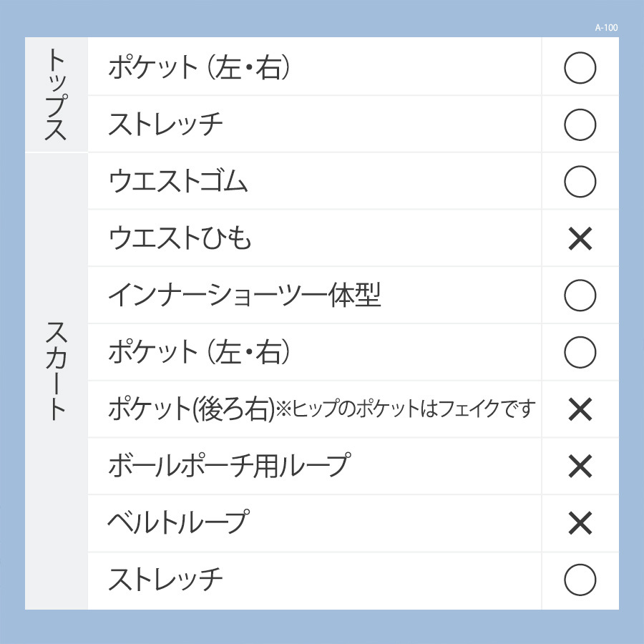Click the ウエストひも row text
This screenshot has height=644, width=644.
pos(180,238)
